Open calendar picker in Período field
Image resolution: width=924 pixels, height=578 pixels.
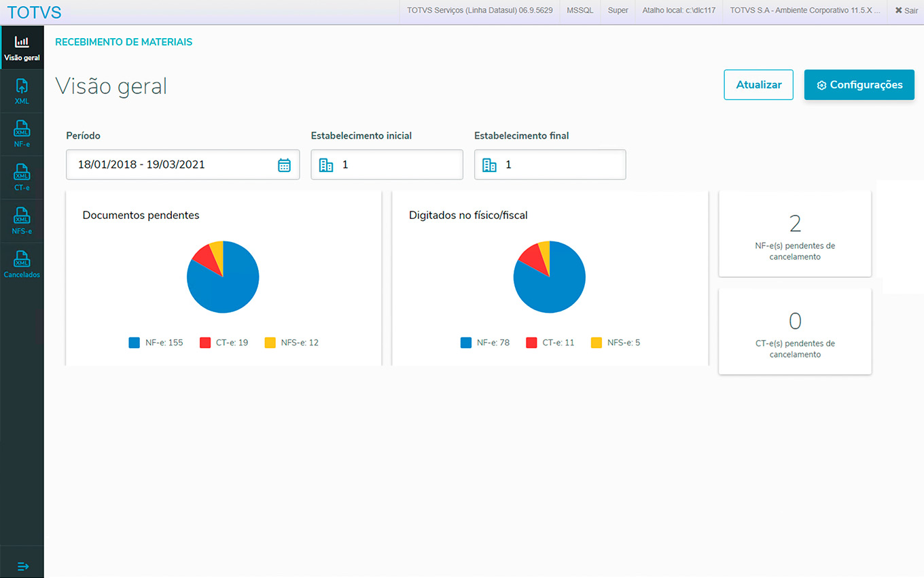click(284, 165)
